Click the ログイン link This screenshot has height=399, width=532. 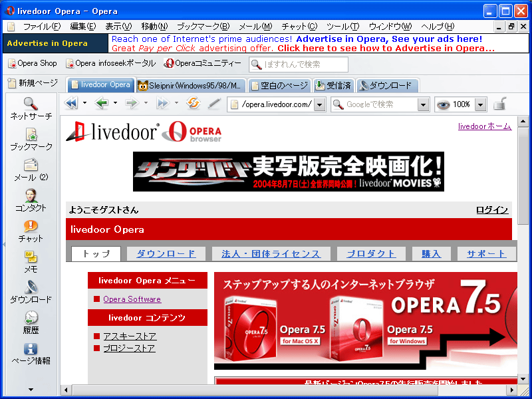click(492, 210)
